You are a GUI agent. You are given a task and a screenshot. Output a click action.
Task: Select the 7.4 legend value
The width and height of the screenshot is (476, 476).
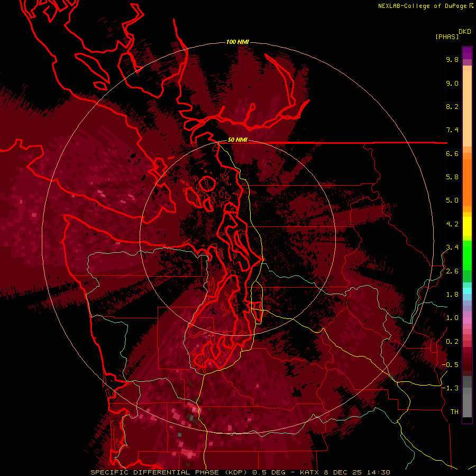tap(452, 130)
